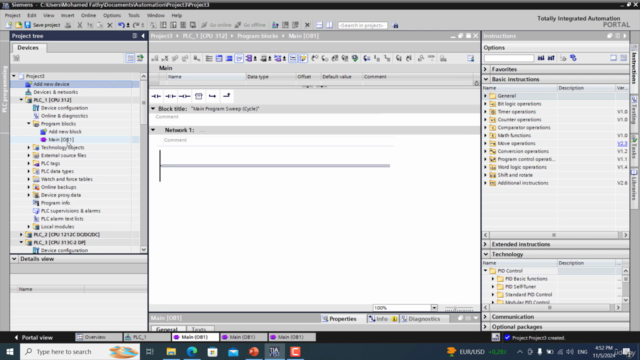Collapse the Basic instructions section
This screenshot has width=640, height=360.
click(x=486, y=79)
